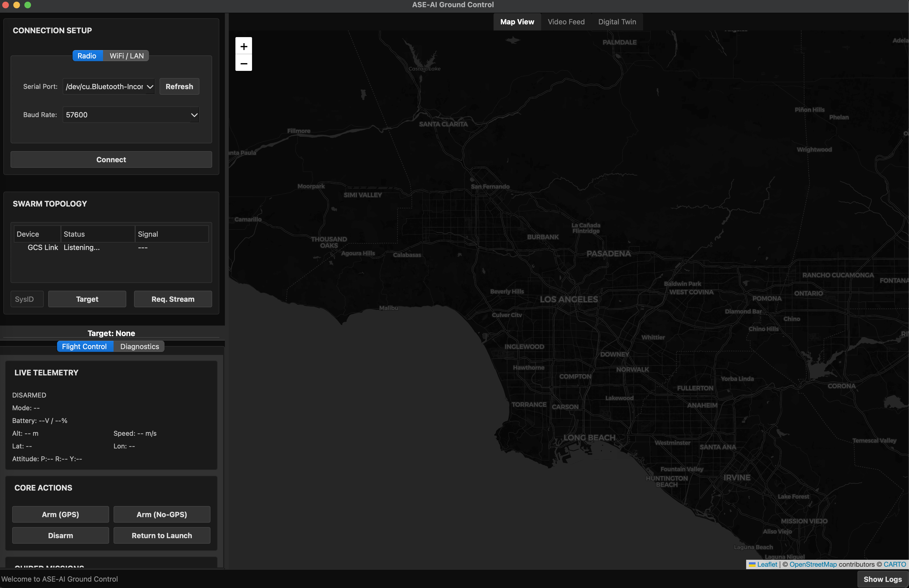Switch to the Diagnostics panel
Image resolution: width=909 pixels, height=588 pixels.
click(x=139, y=346)
